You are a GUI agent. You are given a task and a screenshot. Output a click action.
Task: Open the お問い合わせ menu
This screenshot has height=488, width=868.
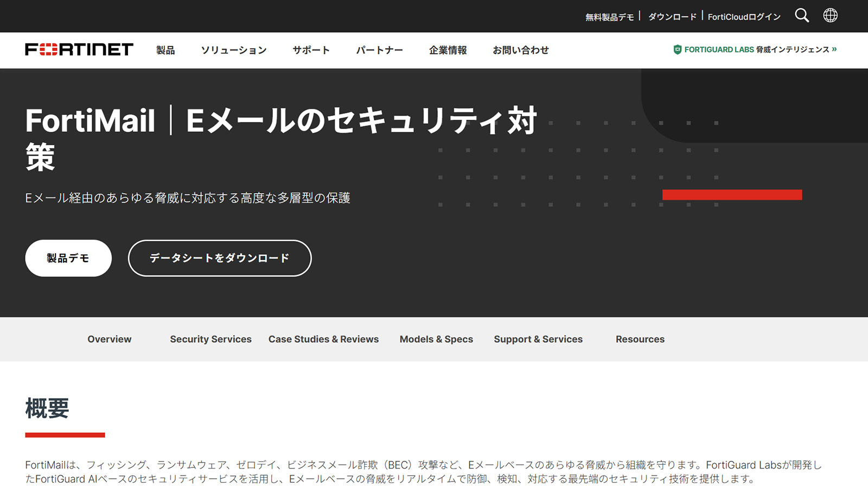coord(520,50)
